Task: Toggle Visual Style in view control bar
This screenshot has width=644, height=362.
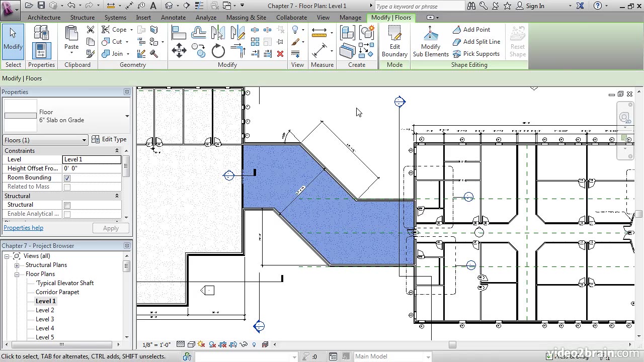Action: [x=191, y=344]
